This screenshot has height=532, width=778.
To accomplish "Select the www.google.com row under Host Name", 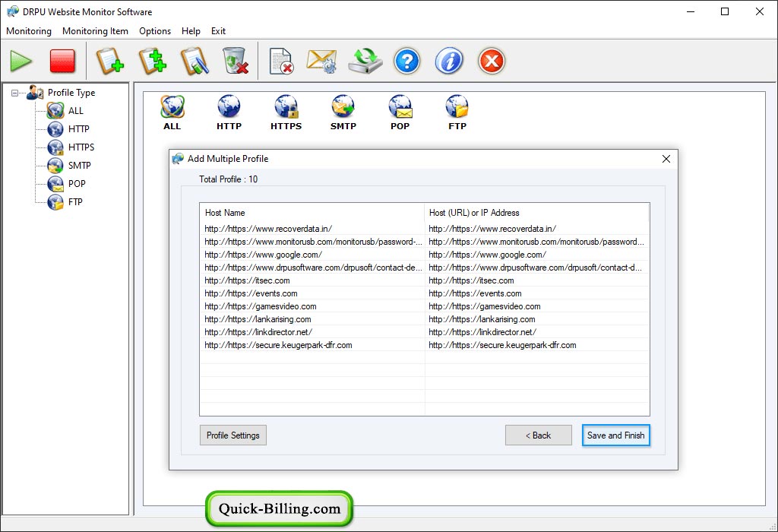I will point(263,255).
